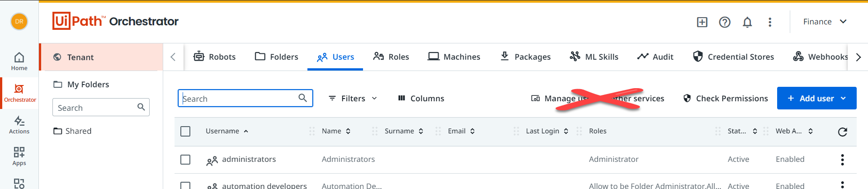This screenshot has width=868, height=189.
Task: Open the header three-dot menu
Action: [x=770, y=22]
